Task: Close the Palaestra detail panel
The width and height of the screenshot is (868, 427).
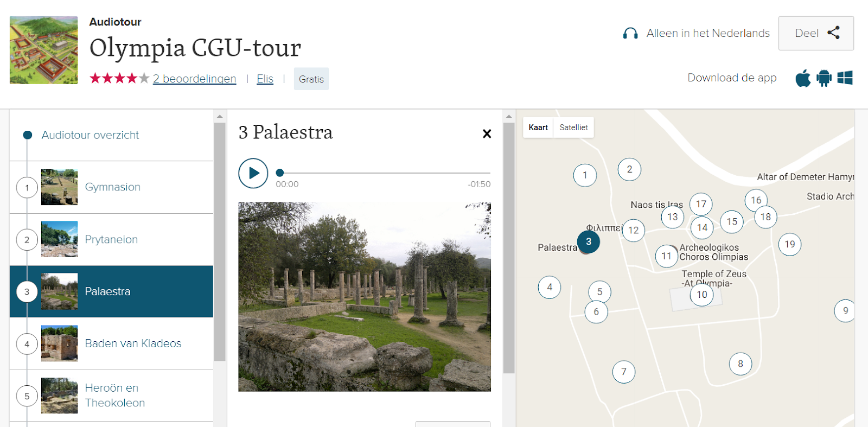Action: pyautogui.click(x=487, y=133)
